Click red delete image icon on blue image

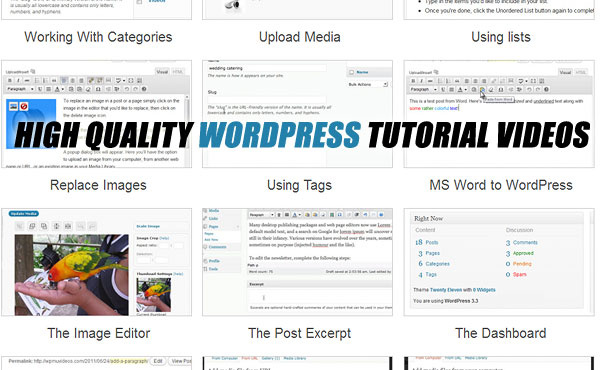point(24,106)
